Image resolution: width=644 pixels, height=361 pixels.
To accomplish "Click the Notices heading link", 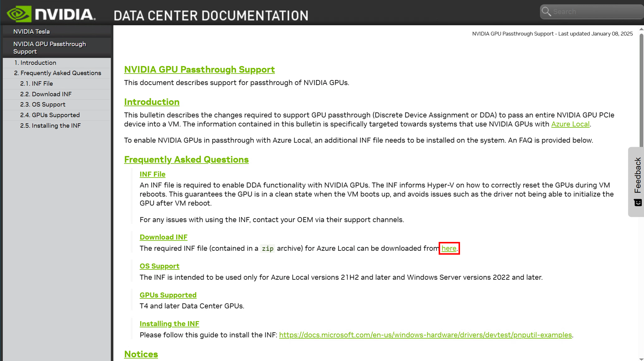I will 141,355.
